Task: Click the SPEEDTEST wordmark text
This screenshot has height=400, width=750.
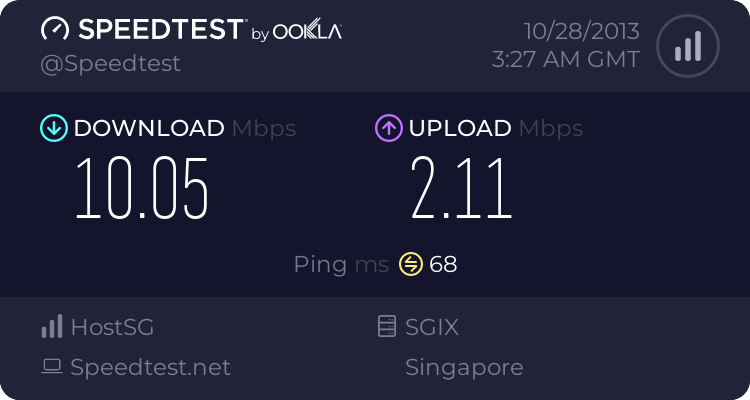Action: coord(161,29)
